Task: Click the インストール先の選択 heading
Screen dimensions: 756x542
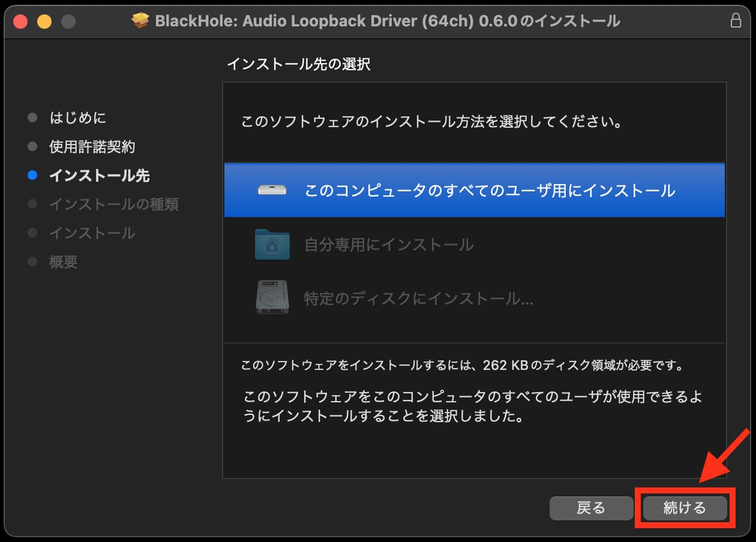Action: tap(299, 64)
